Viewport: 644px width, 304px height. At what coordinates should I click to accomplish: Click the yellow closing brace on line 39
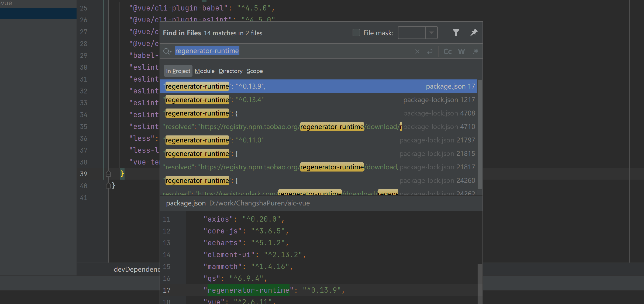[x=122, y=174]
